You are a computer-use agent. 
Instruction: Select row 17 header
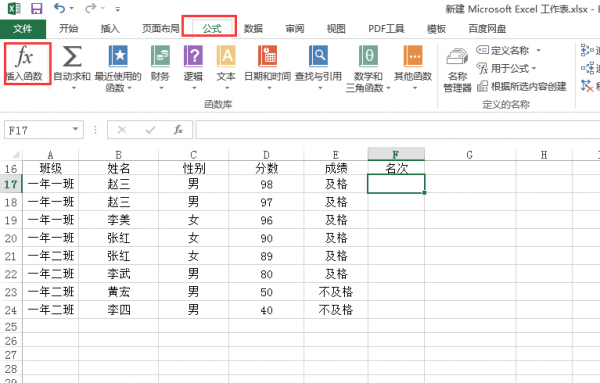pyautogui.click(x=11, y=184)
